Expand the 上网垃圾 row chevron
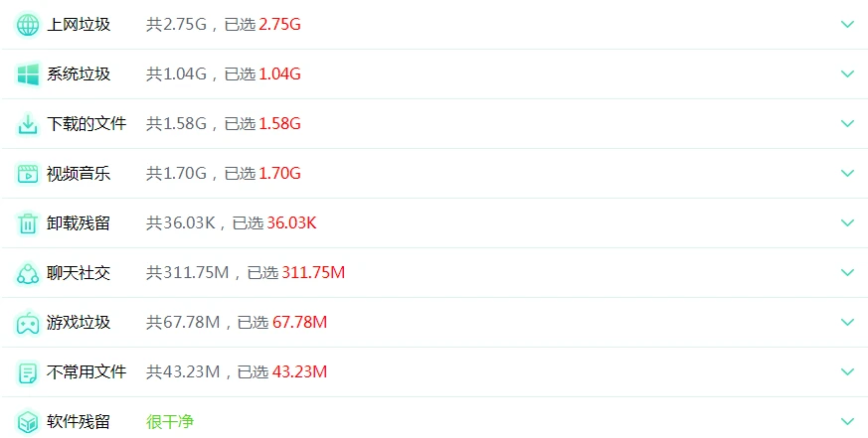The width and height of the screenshot is (868, 438). [x=847, y=24]
